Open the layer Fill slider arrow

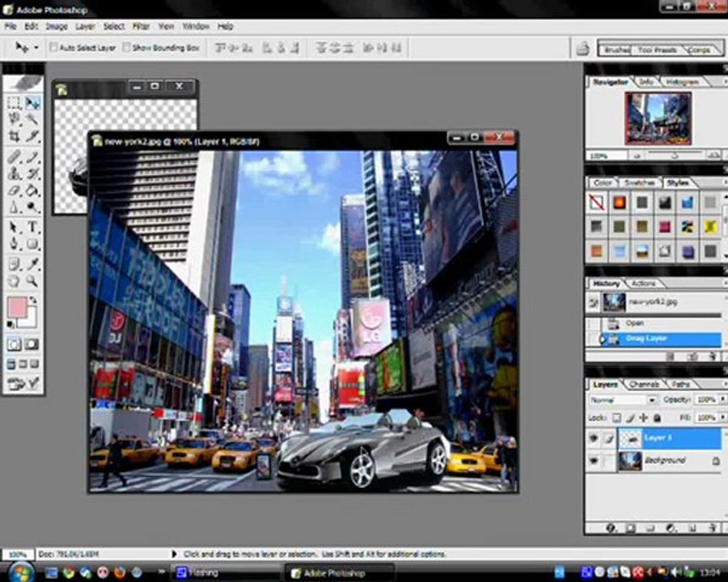pos(722,418)
